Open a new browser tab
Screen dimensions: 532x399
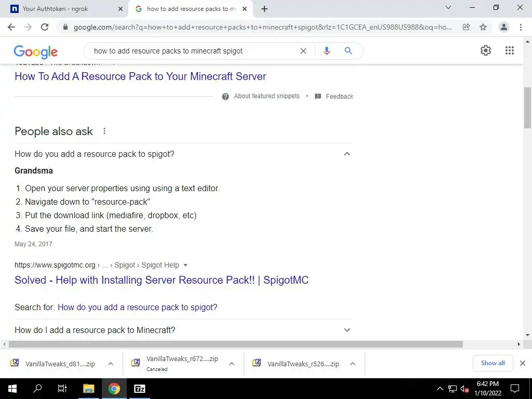pyautogui.click(x=264, y=9)
